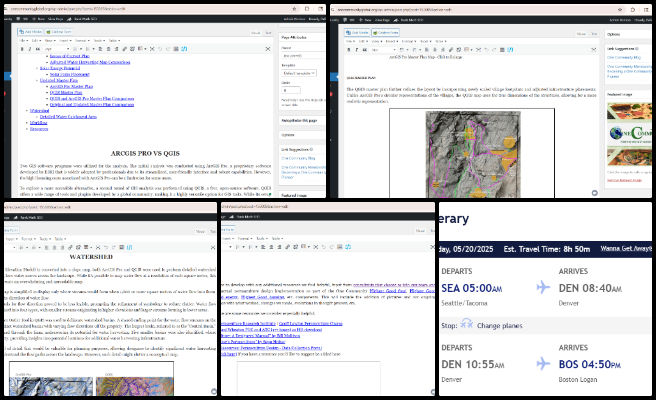Click insert link icon in Resources editor toolbar

(x=288, y=247)
